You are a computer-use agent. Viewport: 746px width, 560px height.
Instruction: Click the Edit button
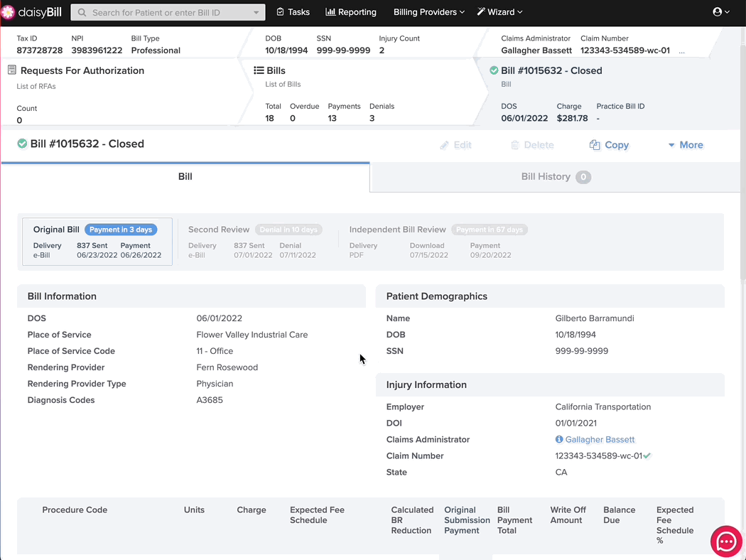coord(455,145)
